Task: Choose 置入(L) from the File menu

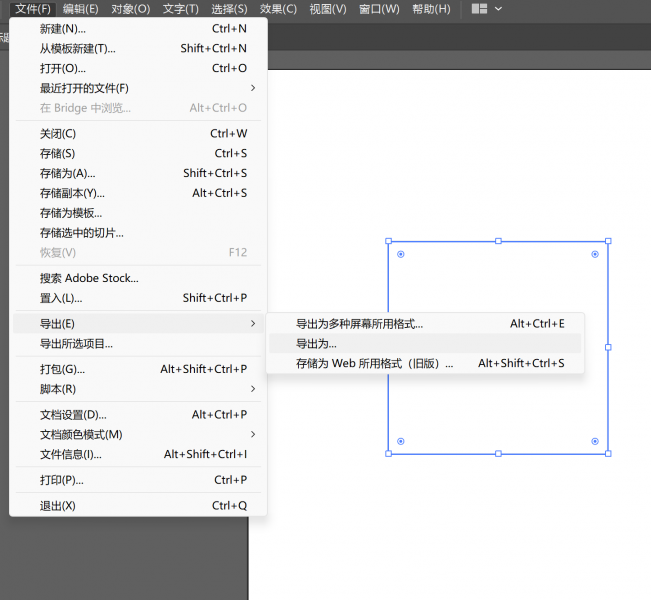Action: pyautogui.click(x=61, y=298)
